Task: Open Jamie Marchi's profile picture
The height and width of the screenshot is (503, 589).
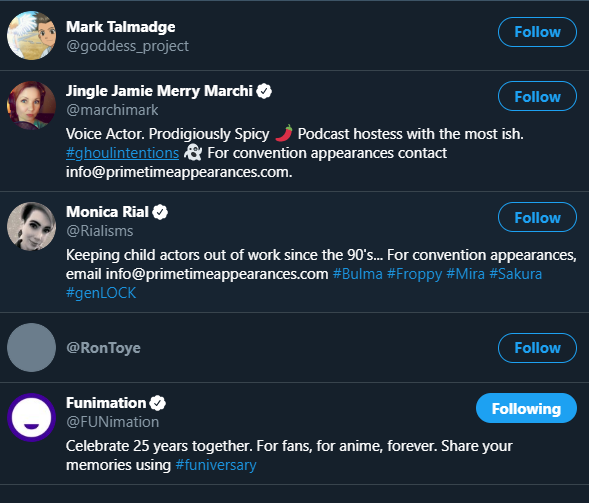Action: 32,105
